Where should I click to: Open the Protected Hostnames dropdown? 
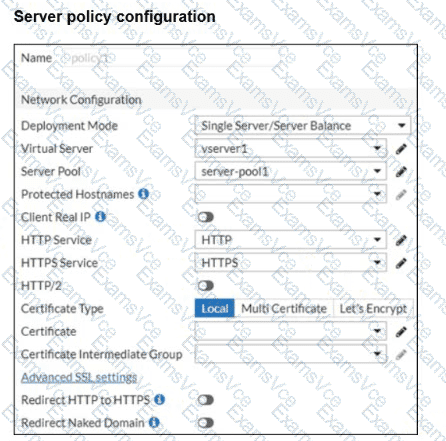(291, 194)
